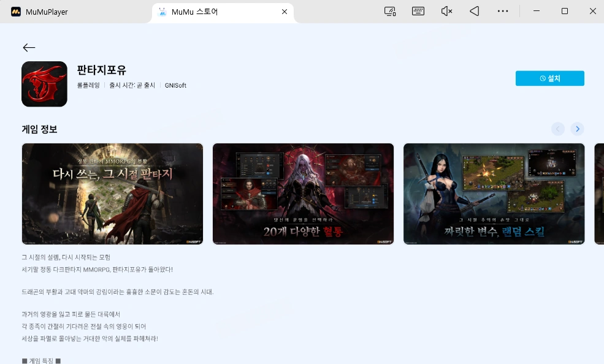Click the 판타지포유 game app icon
604x364 pixels.
[x=44, y=84]
